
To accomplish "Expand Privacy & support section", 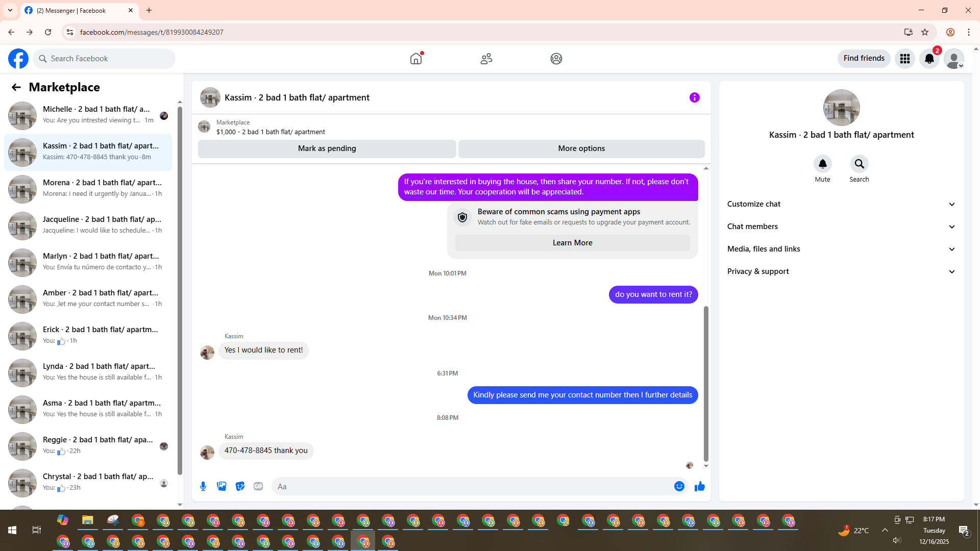I will click(841, 271).
